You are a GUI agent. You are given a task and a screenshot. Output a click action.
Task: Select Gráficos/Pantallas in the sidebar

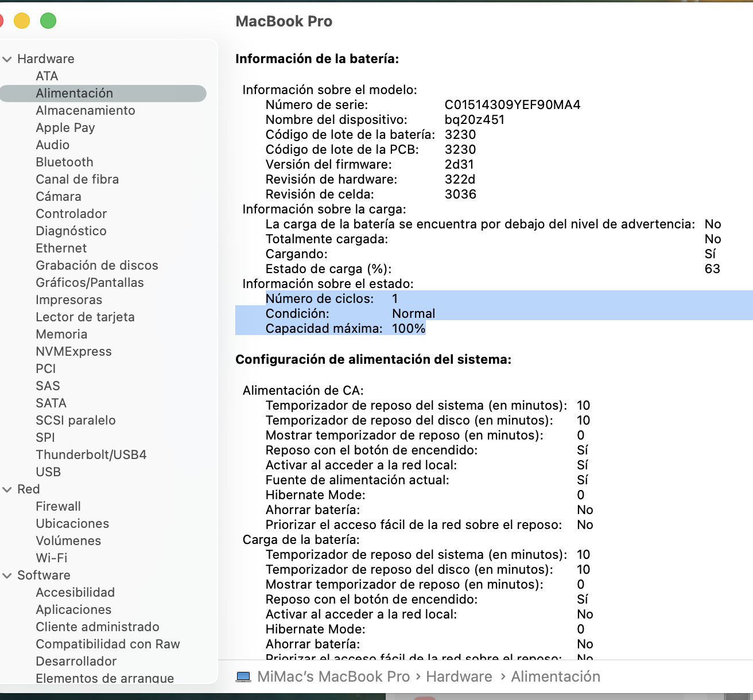[90, 283]
